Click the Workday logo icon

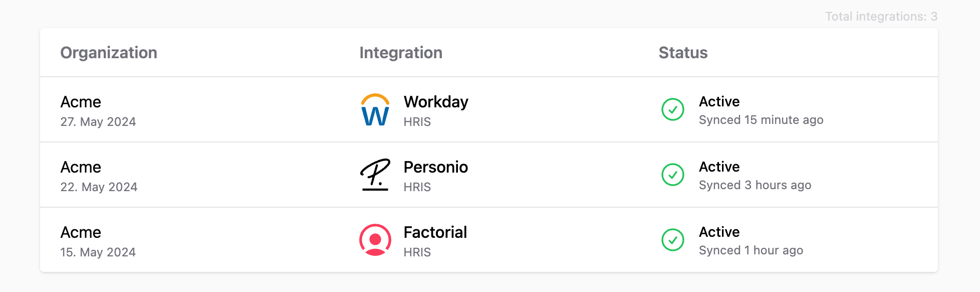pyautogui.click(x=375, y=109)
